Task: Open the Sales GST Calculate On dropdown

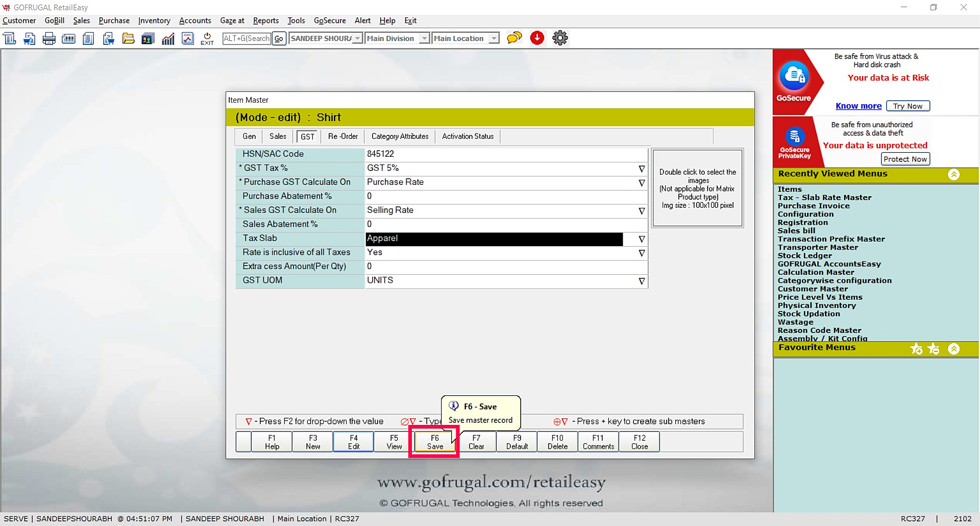Action: click(x=642, y=211)
